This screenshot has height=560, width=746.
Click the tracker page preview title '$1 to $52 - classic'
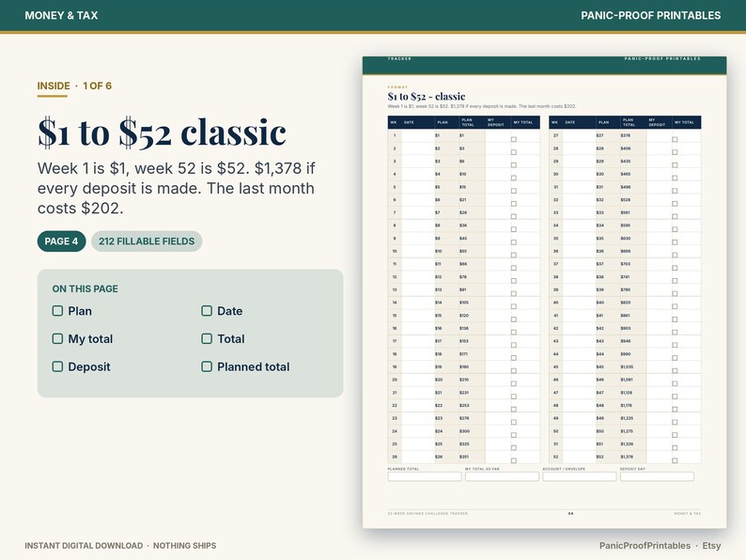427,97
